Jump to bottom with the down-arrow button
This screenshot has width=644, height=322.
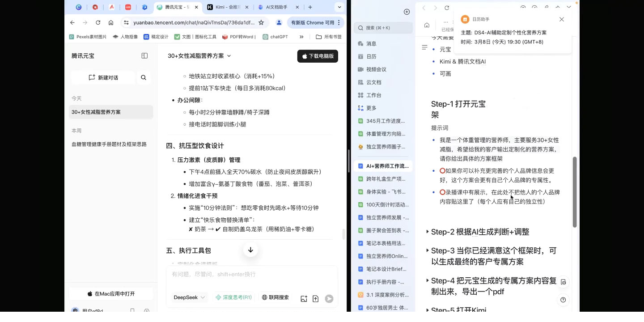pos(250,250)
